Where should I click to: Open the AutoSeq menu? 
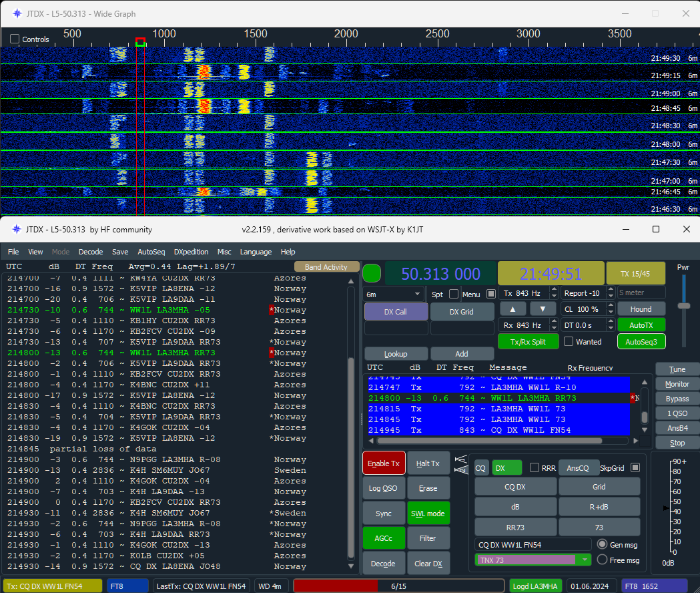click(151, 252)
